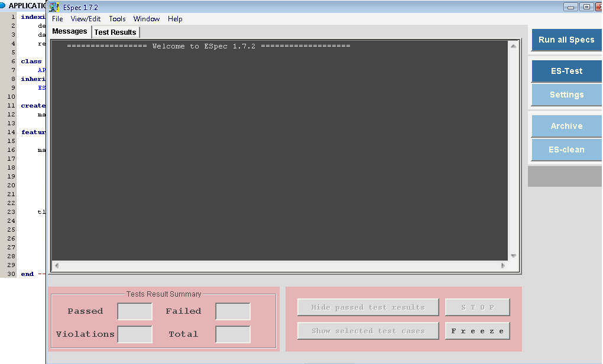Open the Tools menu
The width and height of the screenshot is (603, 364).
(x=117, y=19)
